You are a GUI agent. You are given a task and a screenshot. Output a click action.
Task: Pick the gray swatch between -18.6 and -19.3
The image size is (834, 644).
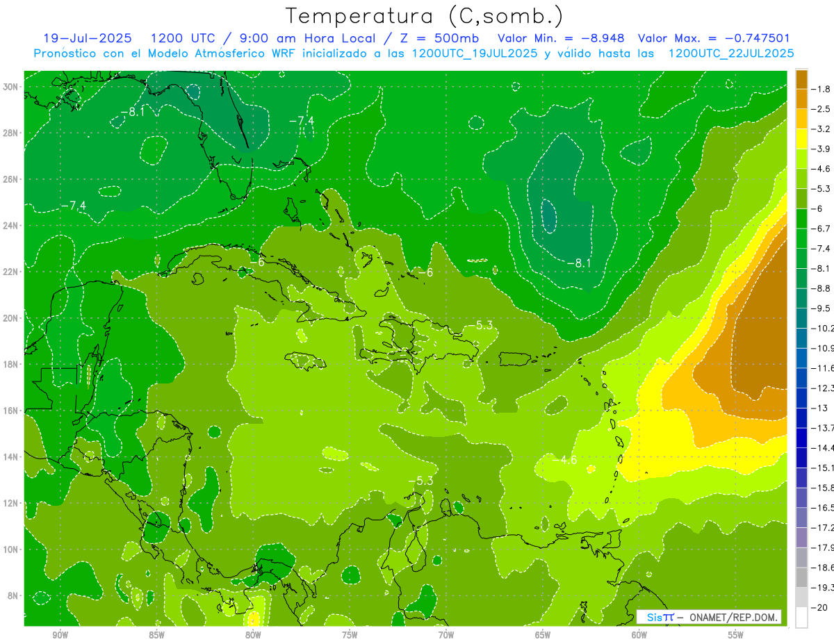pos(801,577)
